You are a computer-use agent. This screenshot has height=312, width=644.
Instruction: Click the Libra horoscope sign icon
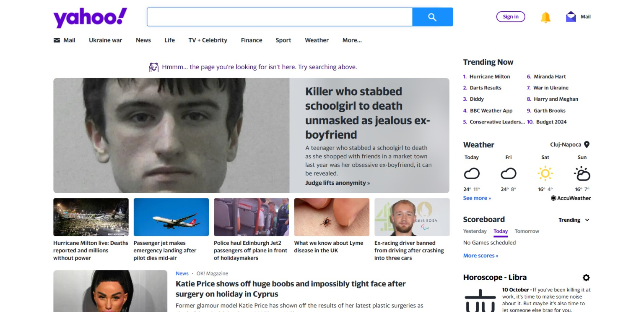coord(480,300)
